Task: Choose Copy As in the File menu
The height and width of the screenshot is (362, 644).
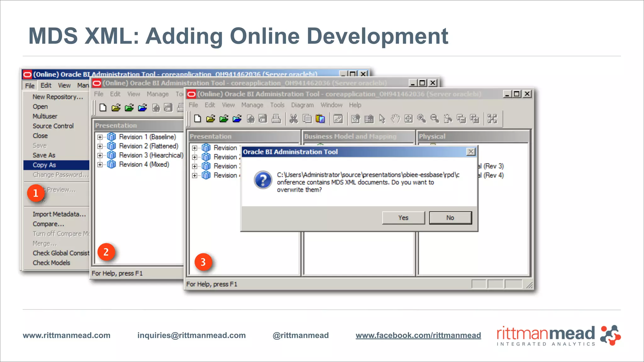Action: pos(44,165)
